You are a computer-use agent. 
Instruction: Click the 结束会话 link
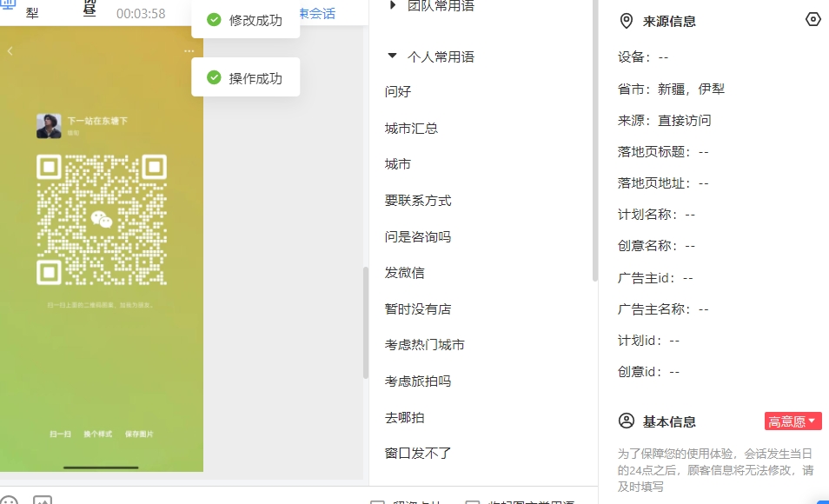pos(317,13)
